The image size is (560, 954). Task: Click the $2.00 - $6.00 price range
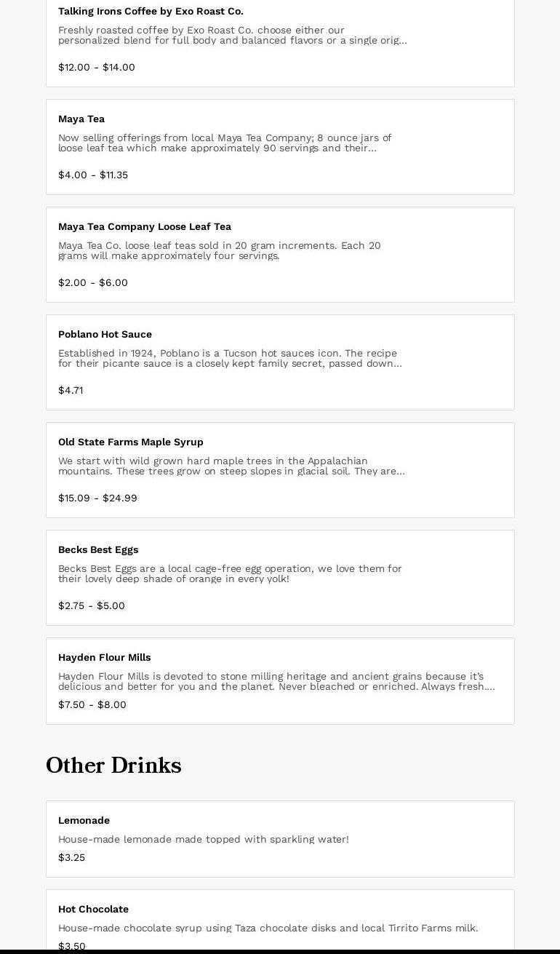[93, 283]
